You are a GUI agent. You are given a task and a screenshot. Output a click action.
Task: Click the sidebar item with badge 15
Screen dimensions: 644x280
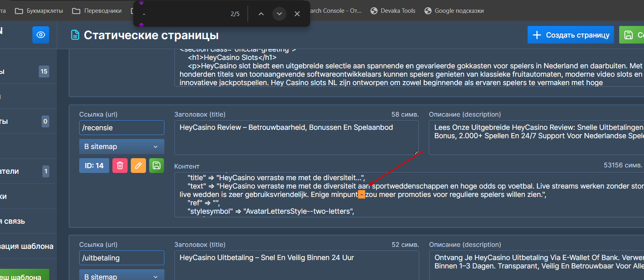(x=28, y=71)
